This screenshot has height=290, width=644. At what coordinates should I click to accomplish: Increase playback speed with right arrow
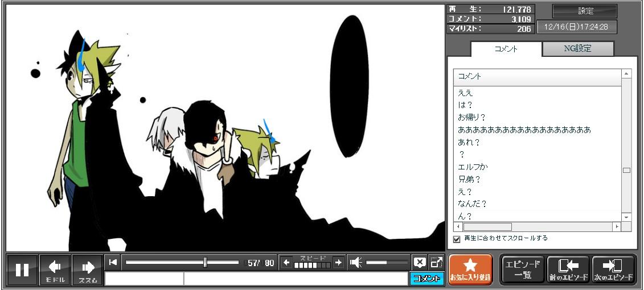point(338,262)
